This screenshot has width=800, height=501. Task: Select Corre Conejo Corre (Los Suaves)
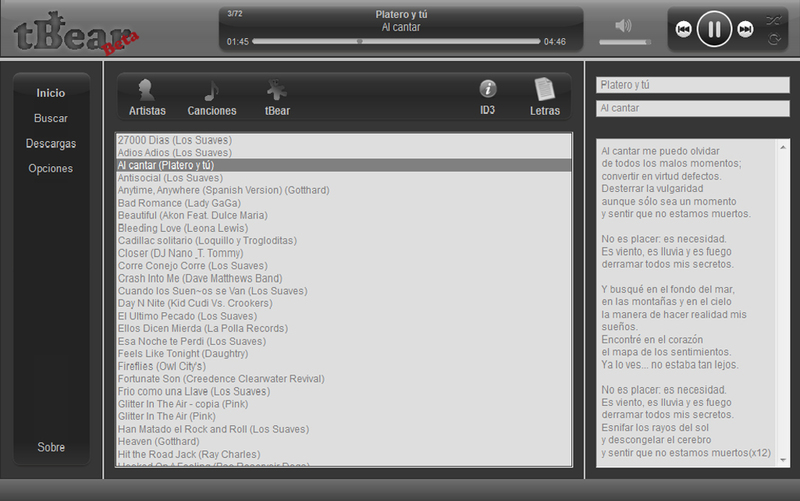pos(344,266)
